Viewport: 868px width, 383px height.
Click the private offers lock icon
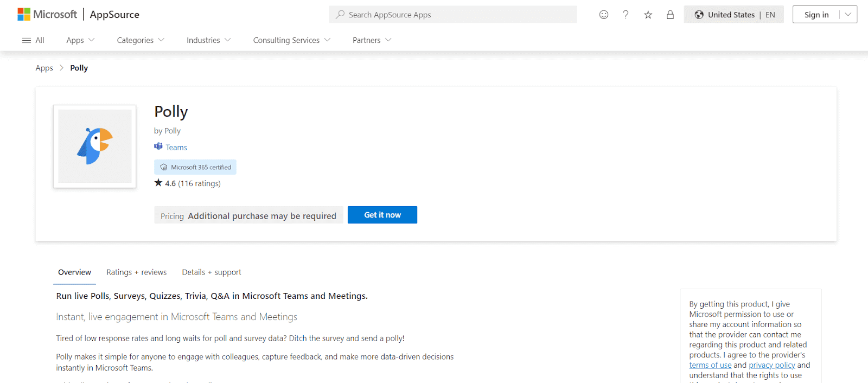[670, 15]
